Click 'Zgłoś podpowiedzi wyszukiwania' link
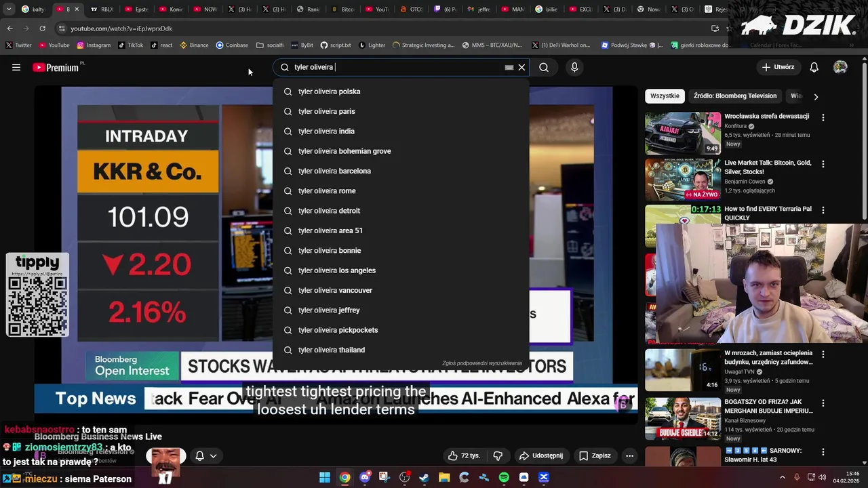The height and width of the screenshot is (488, 868). tap(482, 363)
